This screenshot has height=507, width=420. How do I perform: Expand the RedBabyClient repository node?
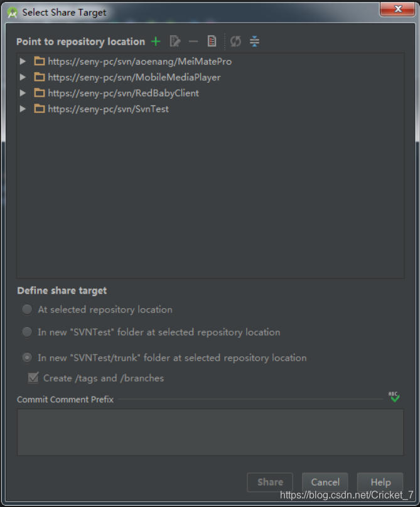click(x=23, y=93)
